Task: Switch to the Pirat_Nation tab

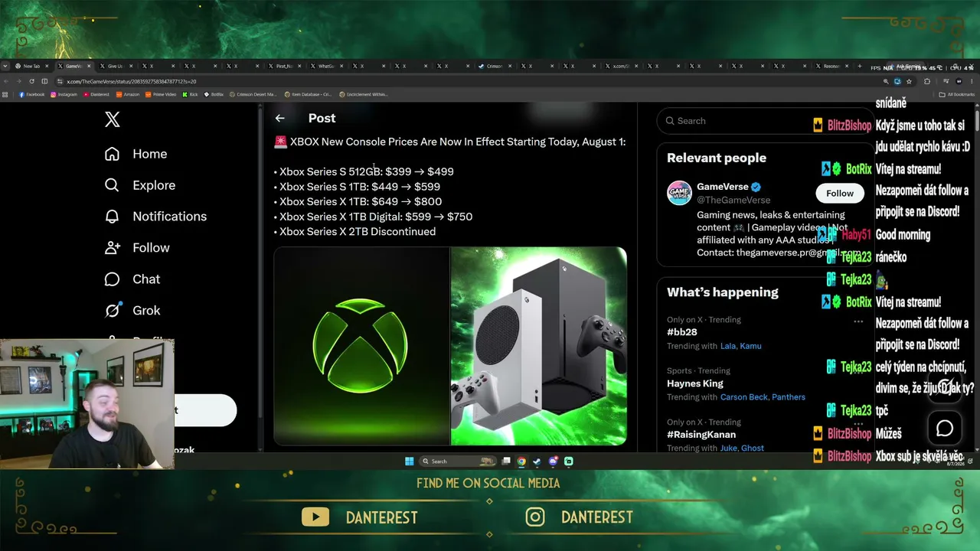Action: tap(283, 67)
